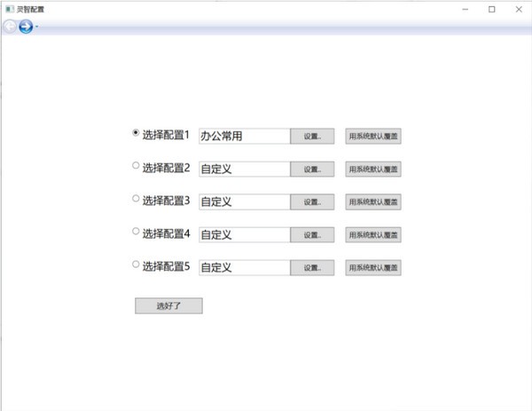Open the navigation history dropdown arrow
This screenshot has height=411, width=532.
coord(36,28)
